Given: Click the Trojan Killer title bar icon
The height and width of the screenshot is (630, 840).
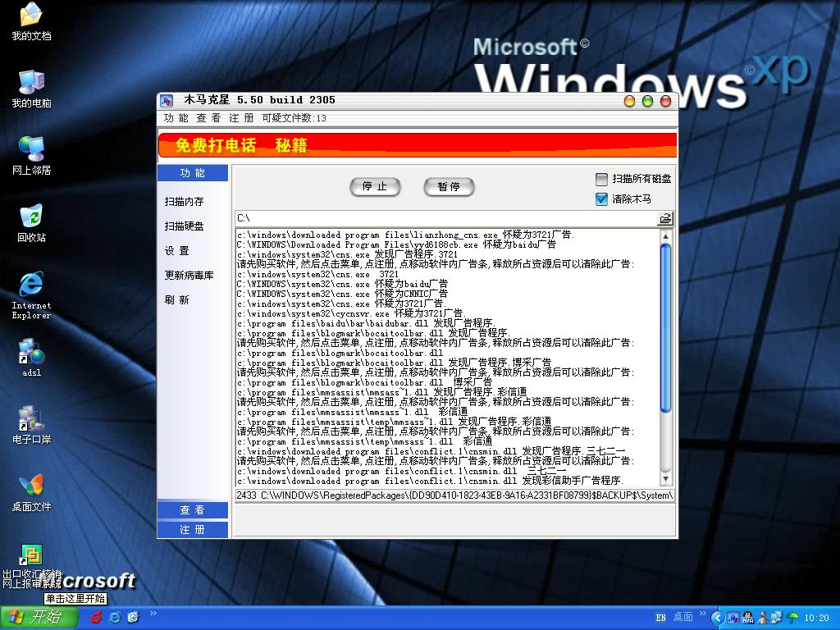Looking at the screenshot, I should point(167,100).
